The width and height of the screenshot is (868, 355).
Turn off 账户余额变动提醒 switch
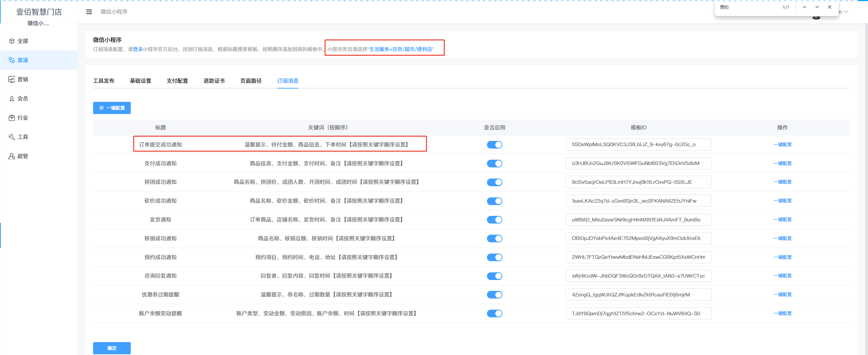(494, 314)
